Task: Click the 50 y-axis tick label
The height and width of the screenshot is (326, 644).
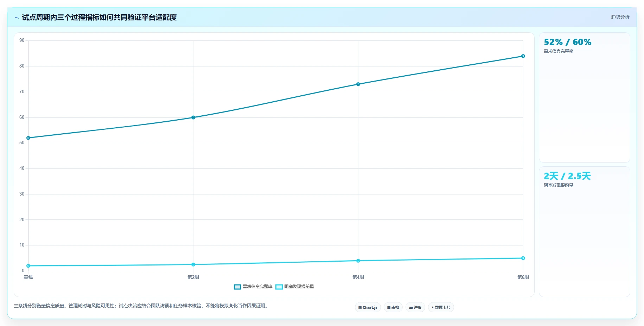Action: [22, 143]
